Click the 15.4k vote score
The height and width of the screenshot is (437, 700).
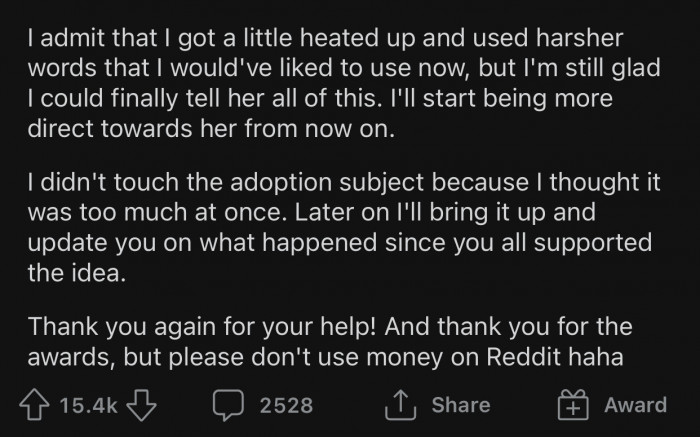coord(90,405)
